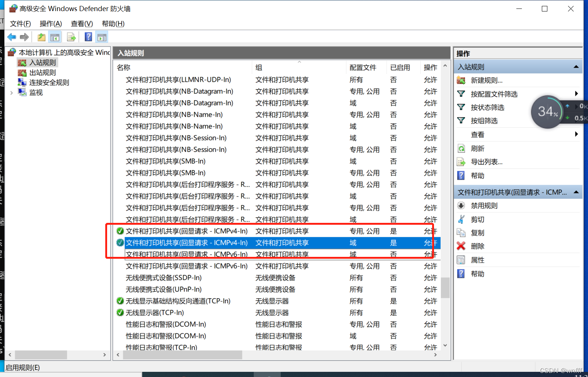The height and width of the screenshot is (377, 588).
Task: Click the properties icon beside 属性
Action: (x=461, y=260)
